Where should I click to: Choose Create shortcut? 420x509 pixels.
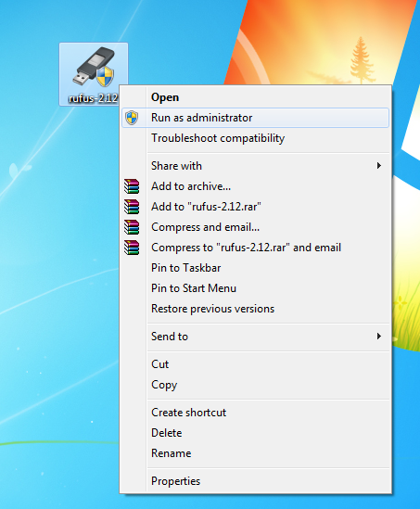coord(256,413)
